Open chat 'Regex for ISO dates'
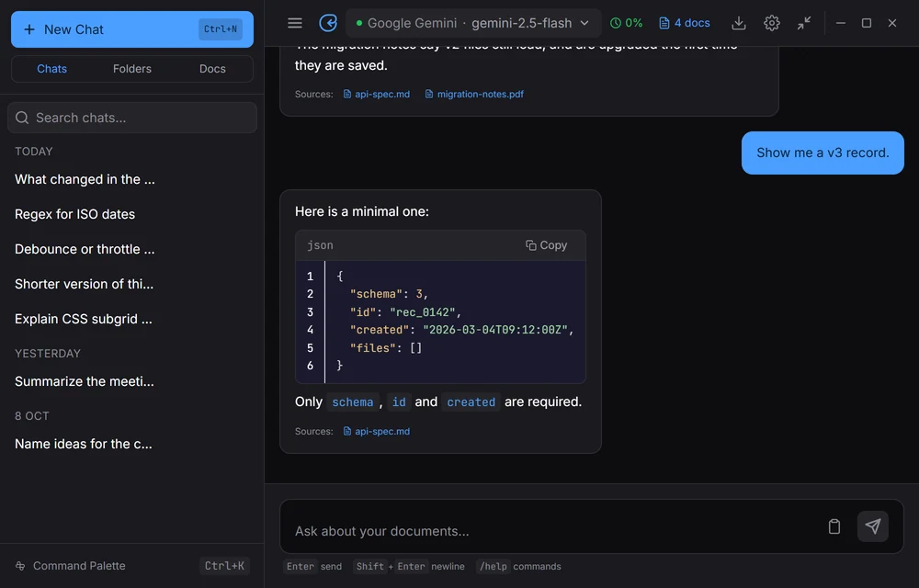Image resolution: width=919 pixels, height=588 pixels. [x=131, y=214]
